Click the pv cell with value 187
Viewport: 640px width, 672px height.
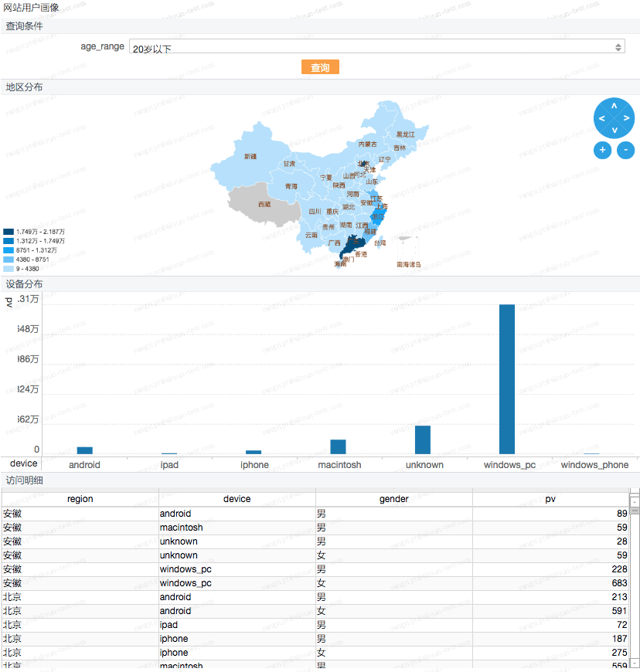coord(550,639)
